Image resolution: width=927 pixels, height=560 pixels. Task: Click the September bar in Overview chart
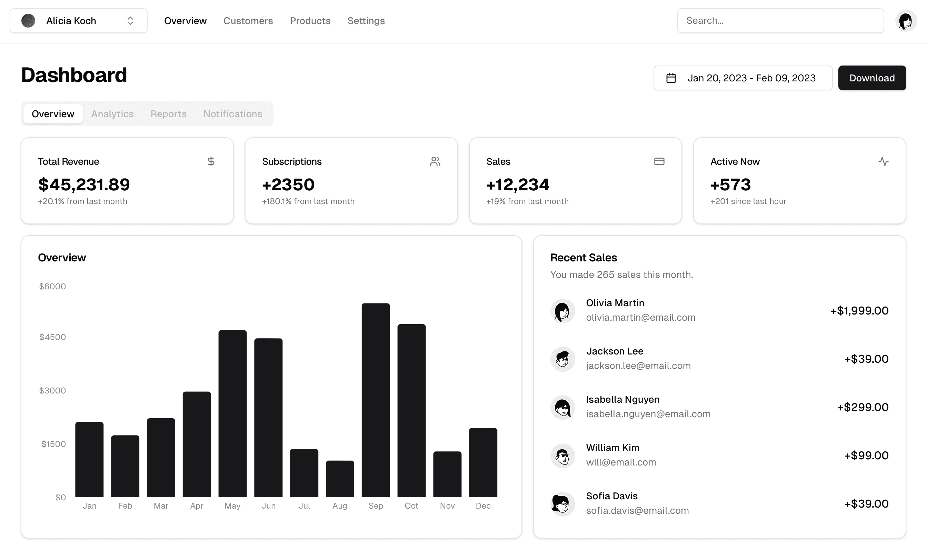pos(376,400)
